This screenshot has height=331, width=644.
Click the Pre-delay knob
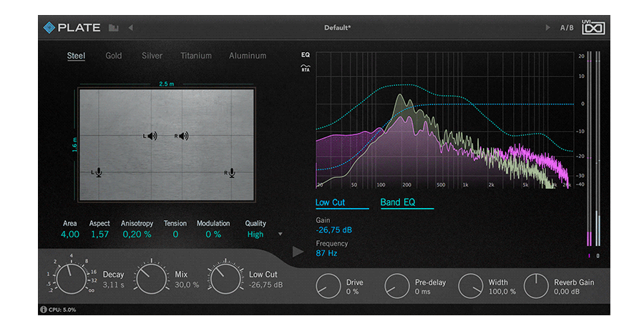pyautogui.click(x=396, y=286)
